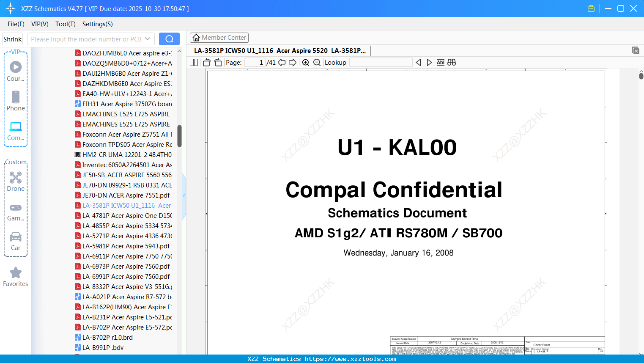Open EA40-HW+ULV+12243-1 Acer file

point(123,94)
